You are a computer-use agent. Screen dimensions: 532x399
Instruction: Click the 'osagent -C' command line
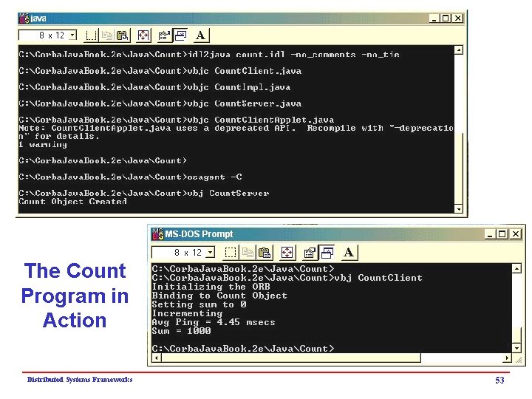coord(130,177)
